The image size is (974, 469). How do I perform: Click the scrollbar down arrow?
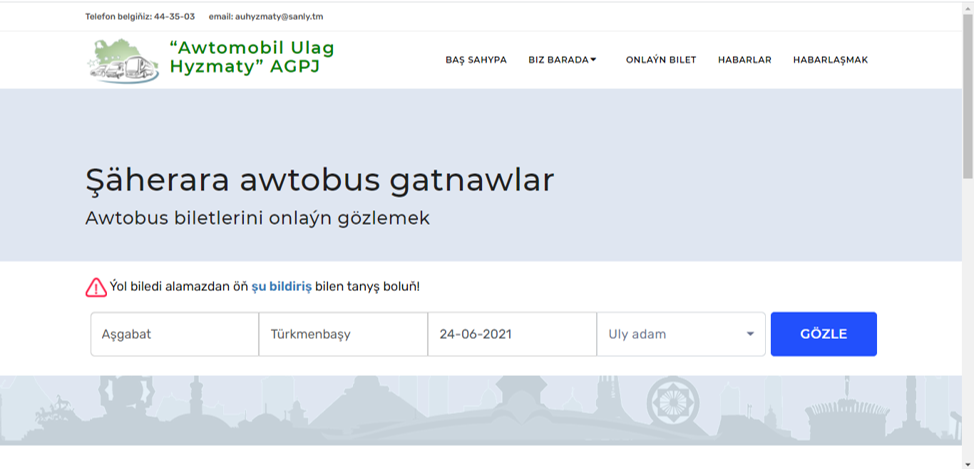[967, 461]
